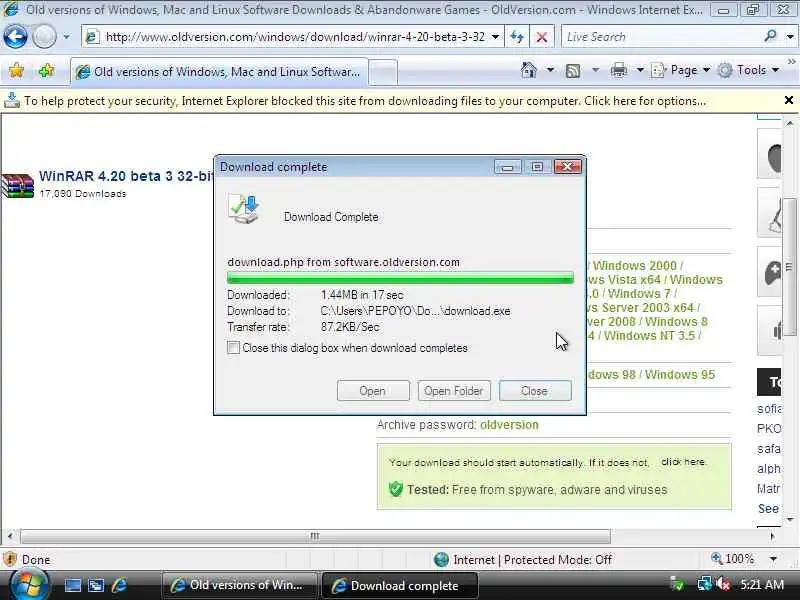This screenshot has width=800, height=600.
Task: Click Close button in download dialog
Action: tap(535, 391)
